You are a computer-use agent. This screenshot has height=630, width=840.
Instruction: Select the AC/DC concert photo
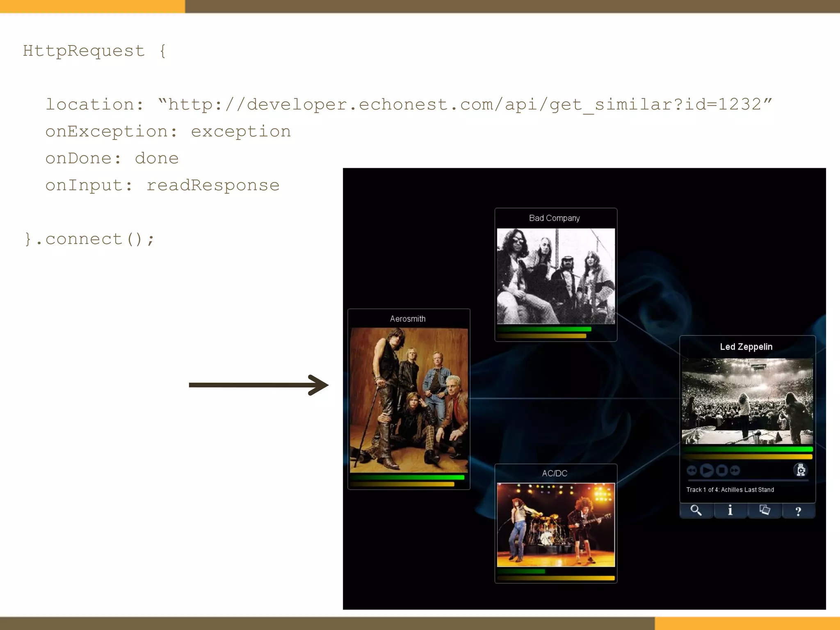(x=556, y=525)
